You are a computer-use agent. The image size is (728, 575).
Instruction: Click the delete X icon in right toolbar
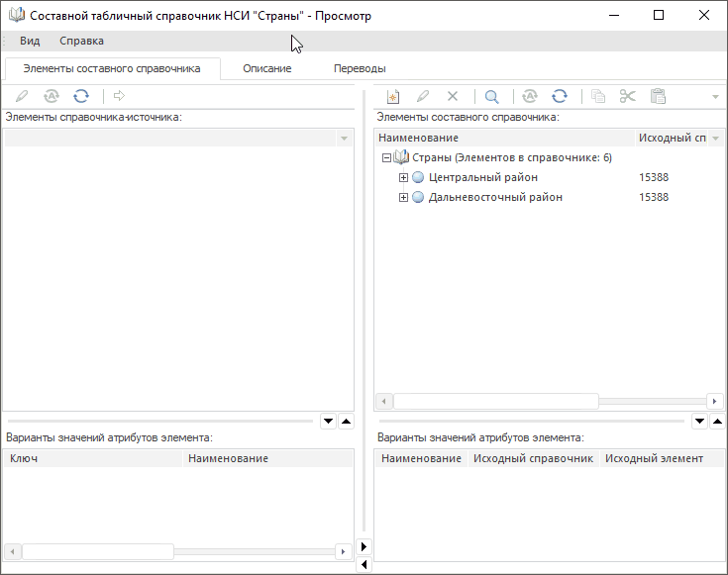coord(453,96)
